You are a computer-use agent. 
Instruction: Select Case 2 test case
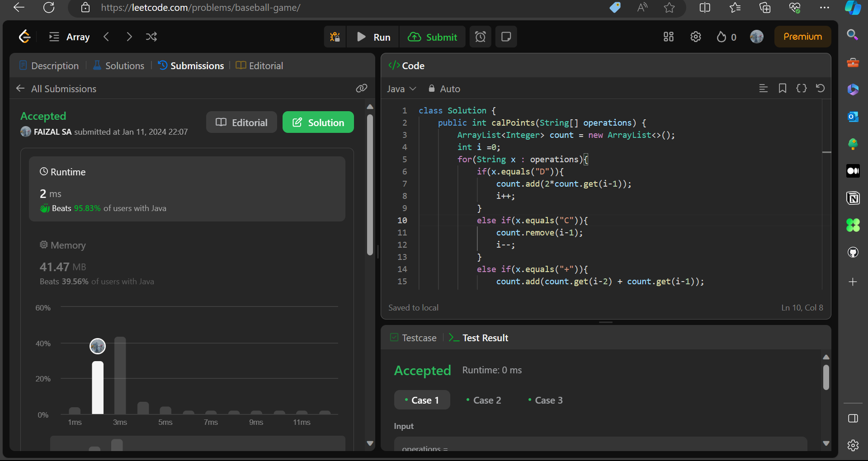[x=483, y=400]
